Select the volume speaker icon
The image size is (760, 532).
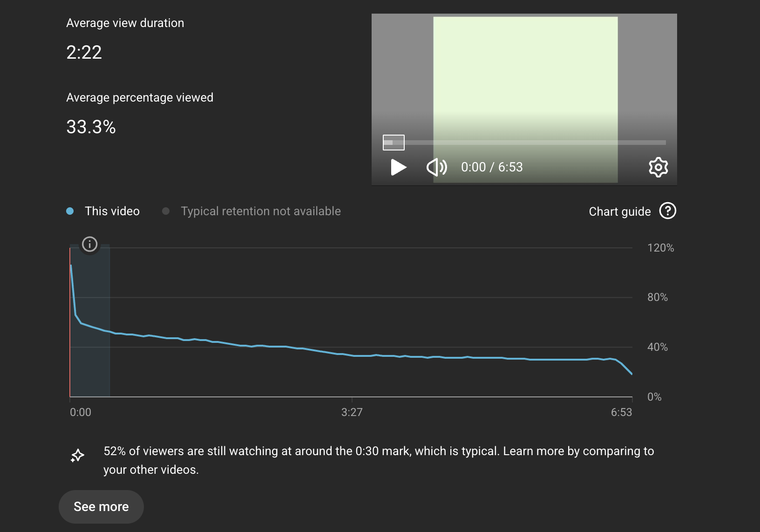point(436,167)
